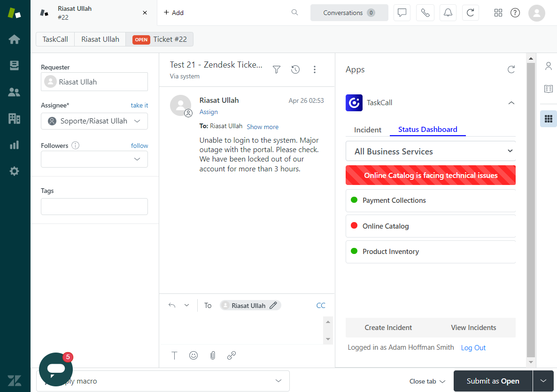Open the Home dashboard icon

pyautogui.click(x=14, y=39)
